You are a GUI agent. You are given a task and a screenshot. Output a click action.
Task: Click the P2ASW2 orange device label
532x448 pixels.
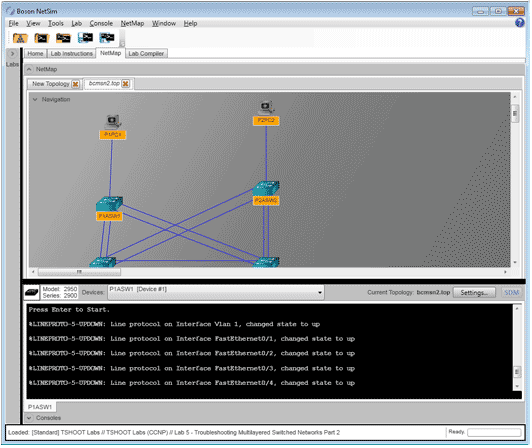pyautogui.click(x=266, y=201)
